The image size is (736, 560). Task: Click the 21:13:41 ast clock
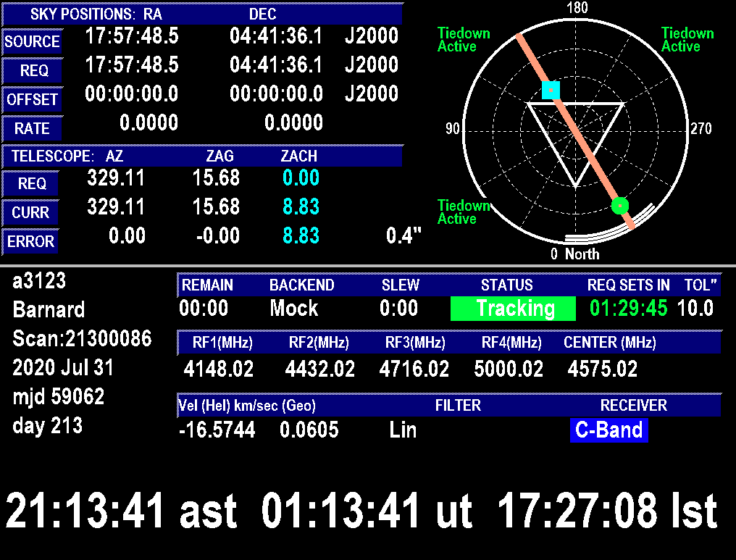(121, 511)
